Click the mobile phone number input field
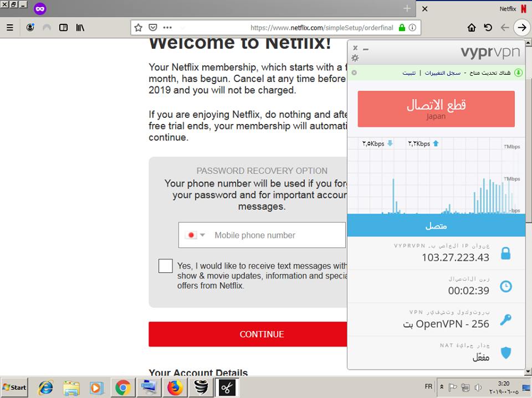This screenshot has height=398, width=532. point(266,235)
